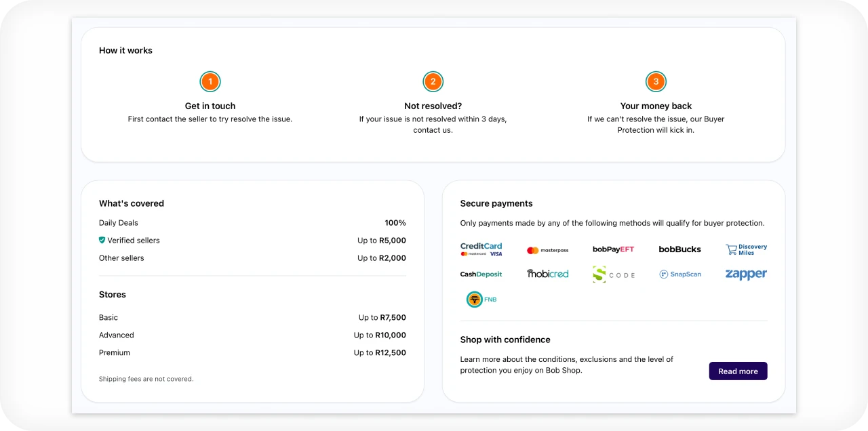Screen dimensions: 868x431
Task: Click the 'Secure payments' heading
Action: point(496,203)
